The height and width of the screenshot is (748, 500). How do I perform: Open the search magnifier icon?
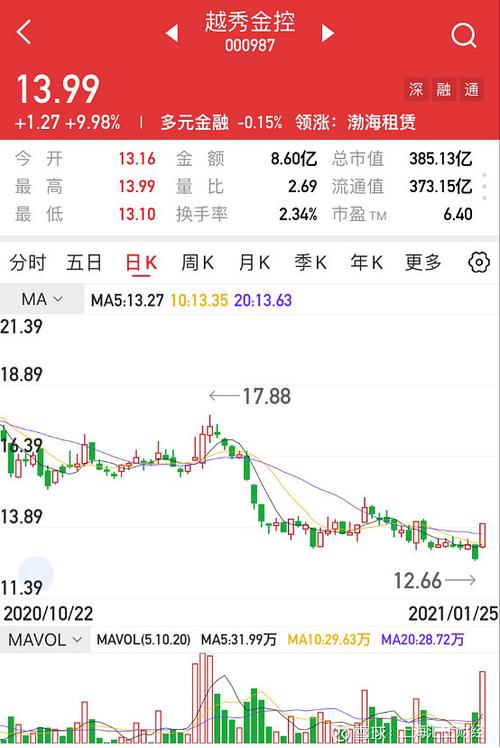point(464,35)
